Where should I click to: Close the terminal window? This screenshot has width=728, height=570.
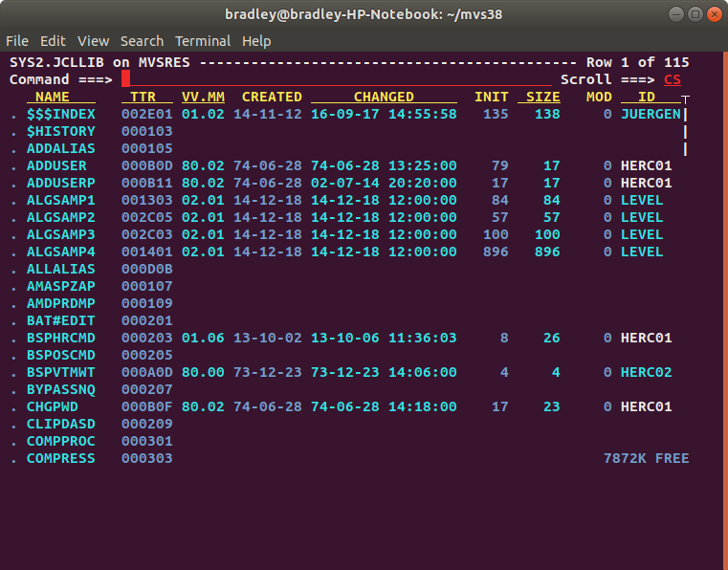(714, 14)
